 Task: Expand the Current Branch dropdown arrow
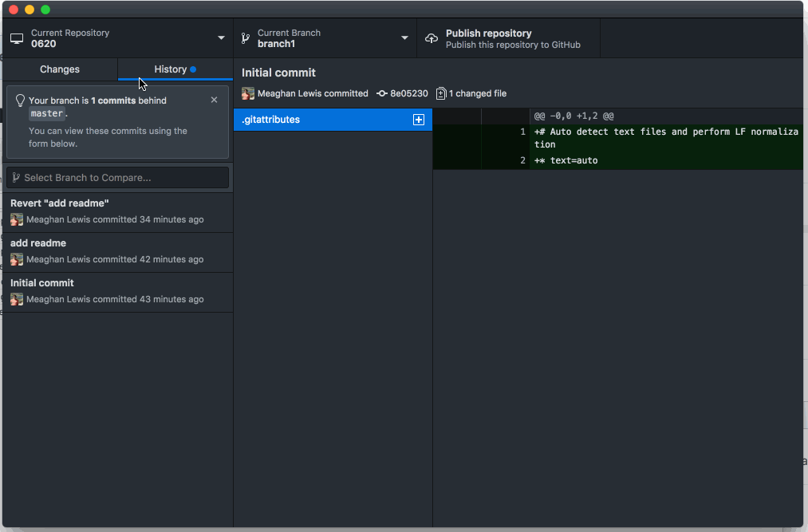[404, 38]
